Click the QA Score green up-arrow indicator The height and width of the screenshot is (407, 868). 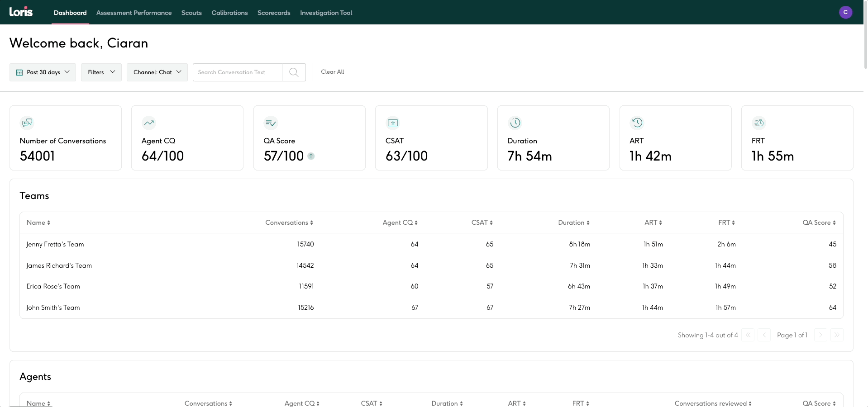(x=311, y=156)
